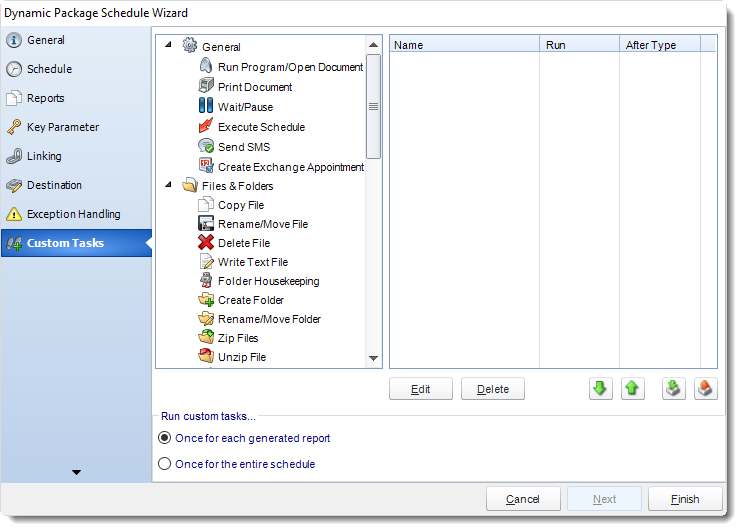Select the Unzip File task label
This screenshot has height=531, width=742.
tap(242, 357)
